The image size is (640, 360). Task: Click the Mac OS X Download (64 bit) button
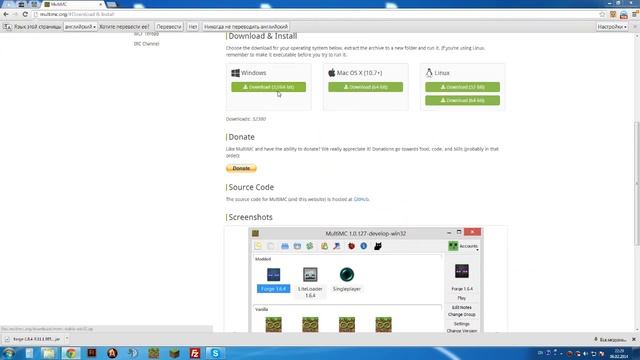pyautogui.click(x=365, y=87)
